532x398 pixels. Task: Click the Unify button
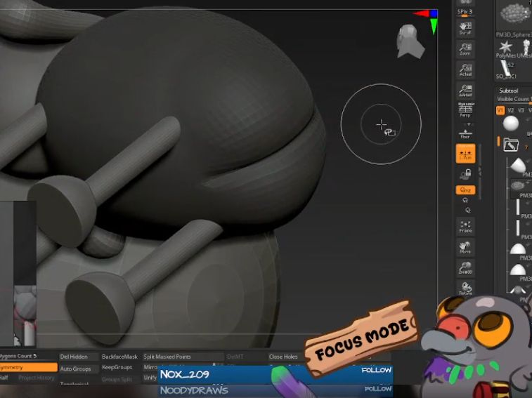[150, 378]
